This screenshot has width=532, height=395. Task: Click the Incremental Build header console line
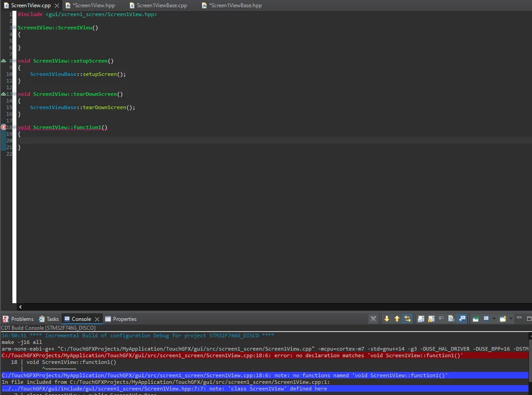(x=138, y=335)
